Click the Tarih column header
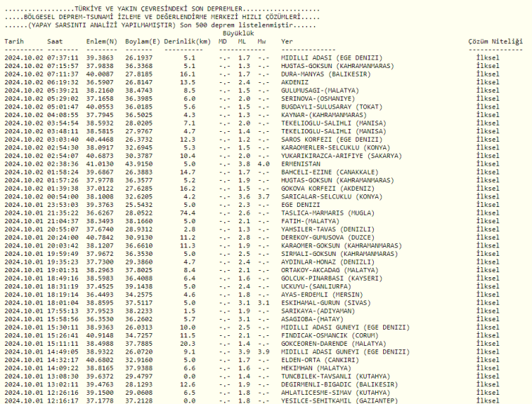This screenshot has width=532, height=404. [x=14, y=42]
